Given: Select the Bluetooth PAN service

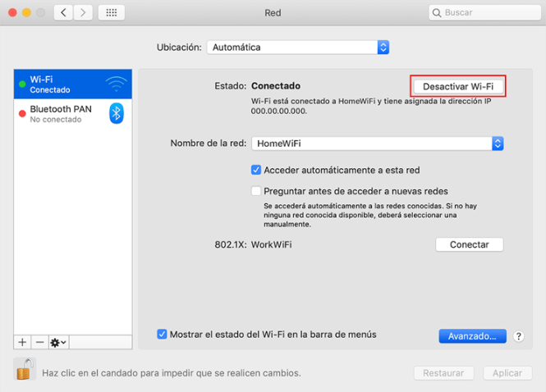Looking at the screenshot, I should [x=62, y=113].
